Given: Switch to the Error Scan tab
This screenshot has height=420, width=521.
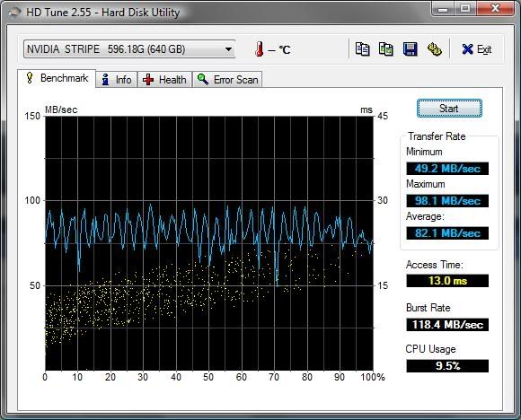Looking at the screenshot, I should tap(227, 80).
